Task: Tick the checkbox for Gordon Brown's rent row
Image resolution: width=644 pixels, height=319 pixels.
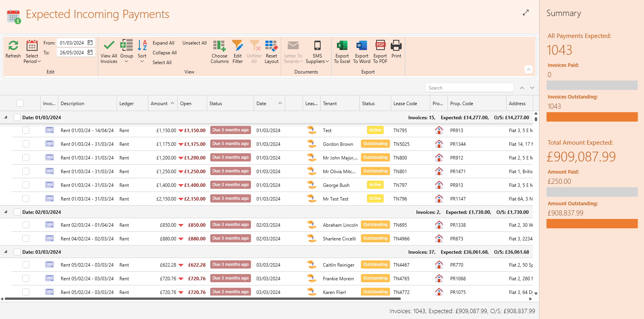Action: [26, 144]
